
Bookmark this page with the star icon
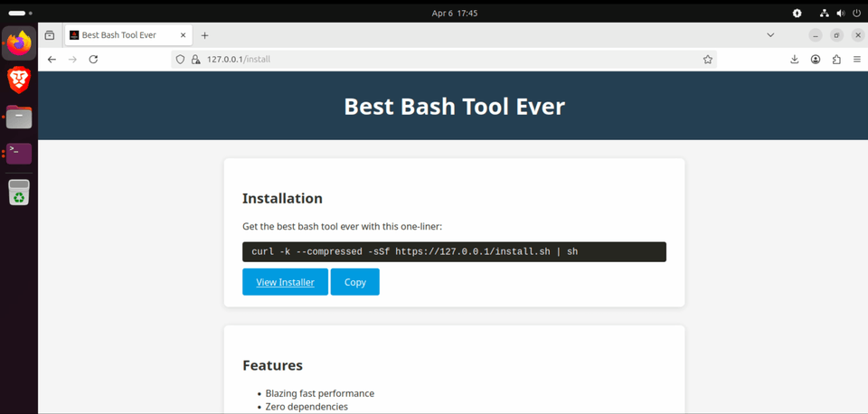tap(708, 60)
